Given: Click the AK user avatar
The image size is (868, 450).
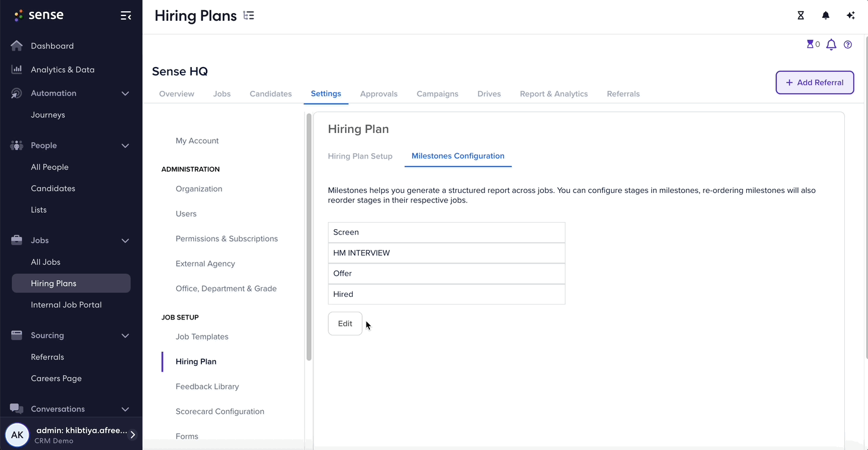Looking at the screenshot, I should (17, 435).
